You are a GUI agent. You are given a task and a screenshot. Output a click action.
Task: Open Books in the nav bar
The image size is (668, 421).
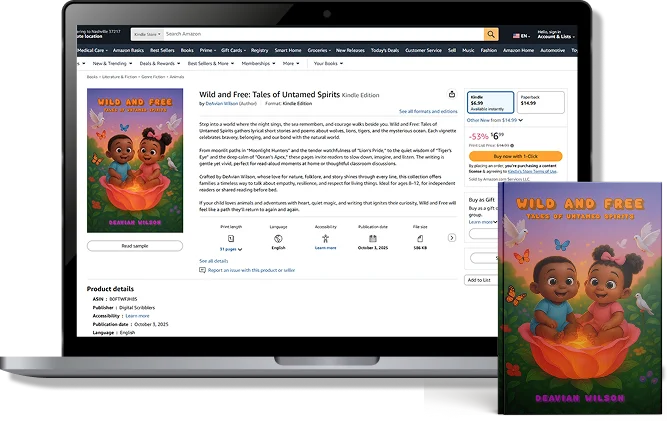[187, 50]
